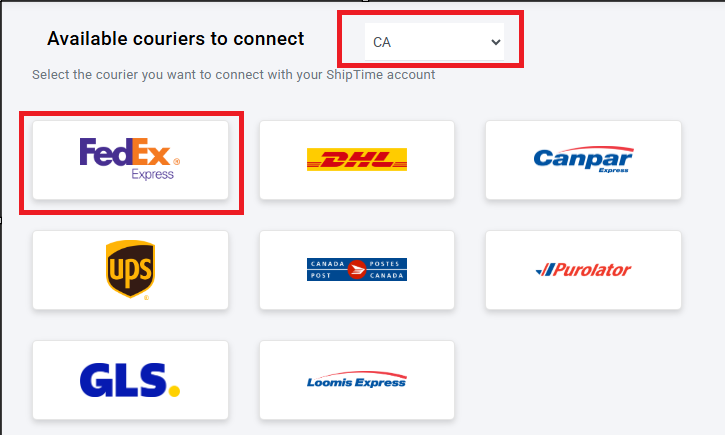Open the CA country dropdown
Image resolution: width=725 pixels, height=435 pixels.
coord(434,42)
